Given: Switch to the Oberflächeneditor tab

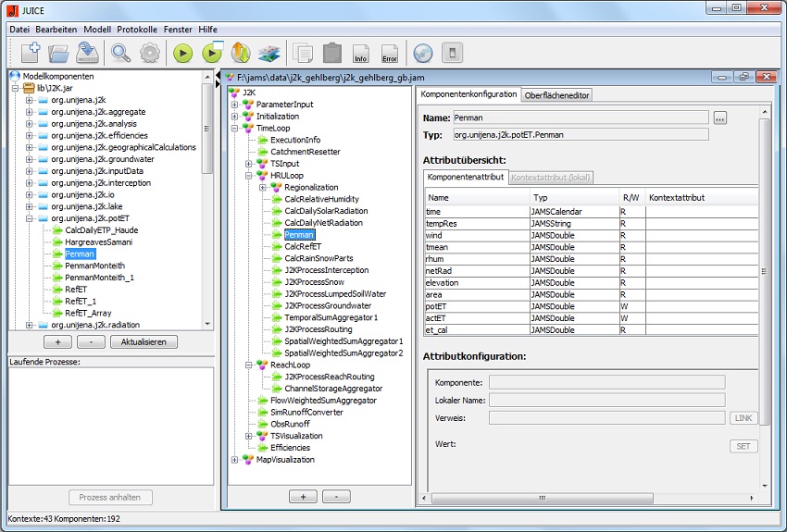Looking at the screenshot, I should tap(556, 94).
